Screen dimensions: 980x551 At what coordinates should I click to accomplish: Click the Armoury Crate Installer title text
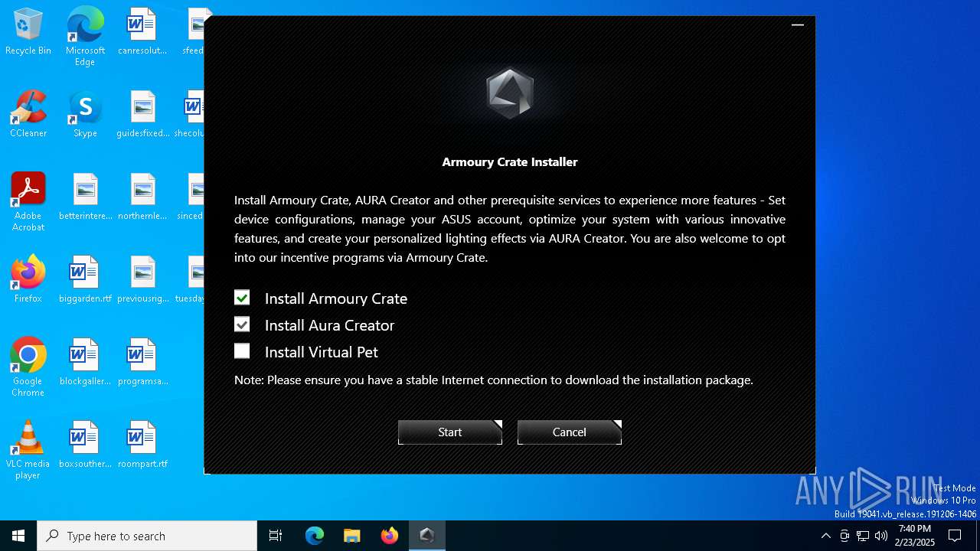coord(510,162)
